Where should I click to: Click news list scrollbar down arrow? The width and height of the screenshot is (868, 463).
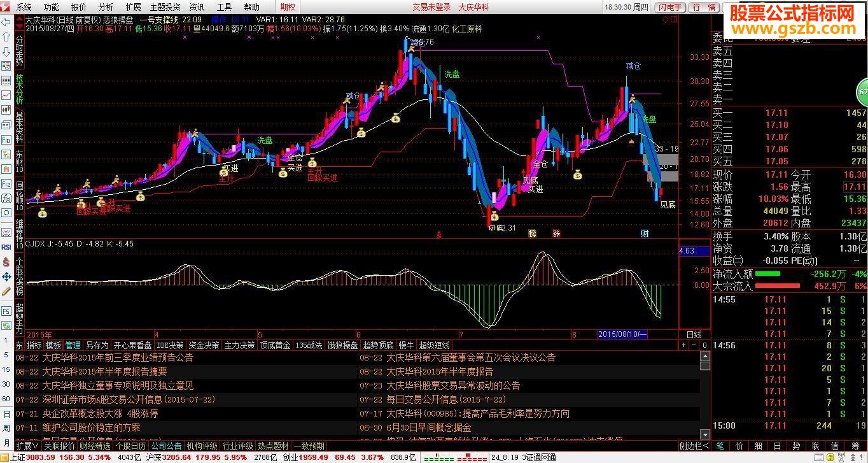705,434
